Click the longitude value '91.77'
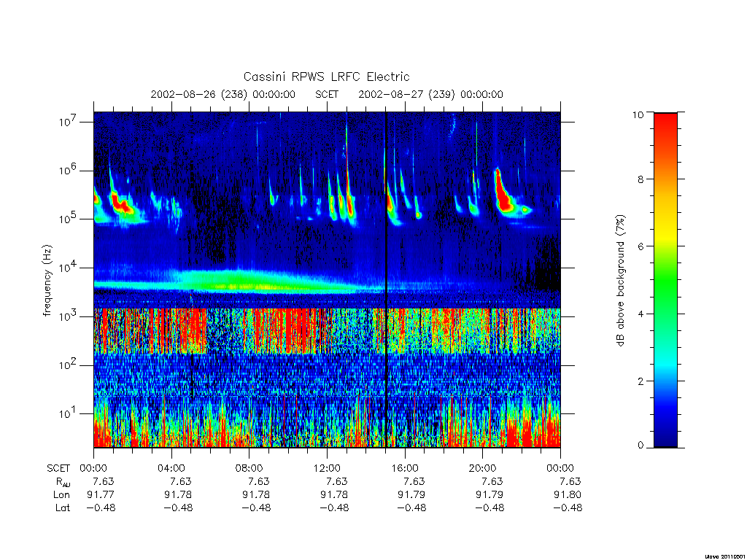 (101, 495)
